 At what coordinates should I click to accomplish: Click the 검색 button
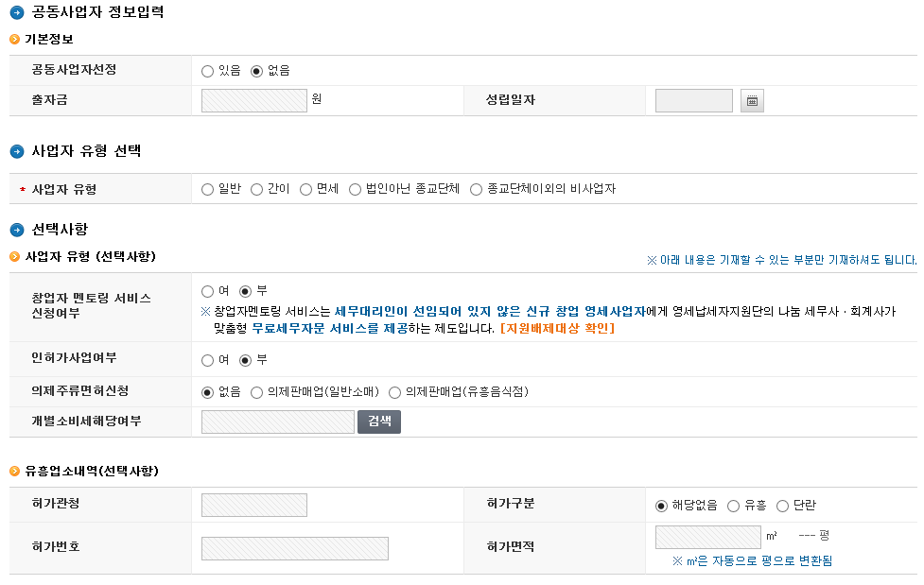[379, 422]
